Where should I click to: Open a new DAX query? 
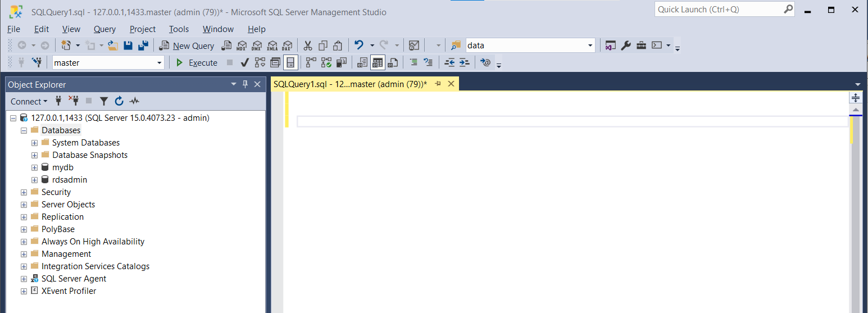pos(287,46)
